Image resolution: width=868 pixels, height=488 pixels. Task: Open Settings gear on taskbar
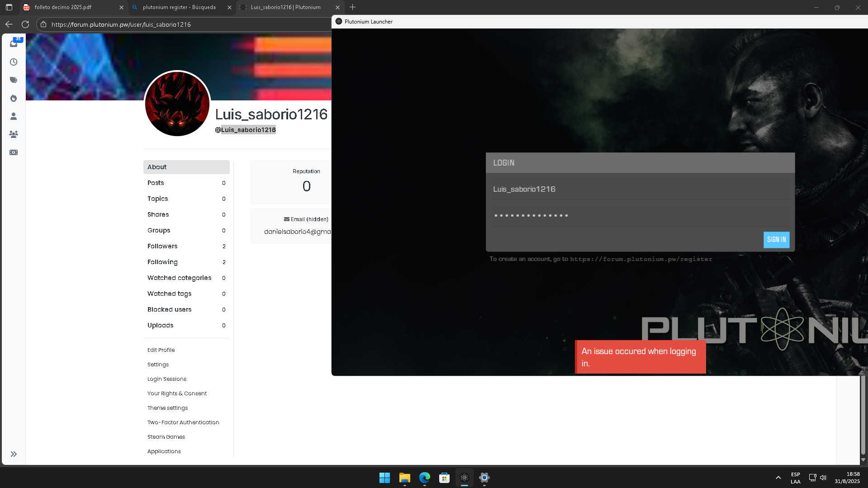click(x=484, y=478)
